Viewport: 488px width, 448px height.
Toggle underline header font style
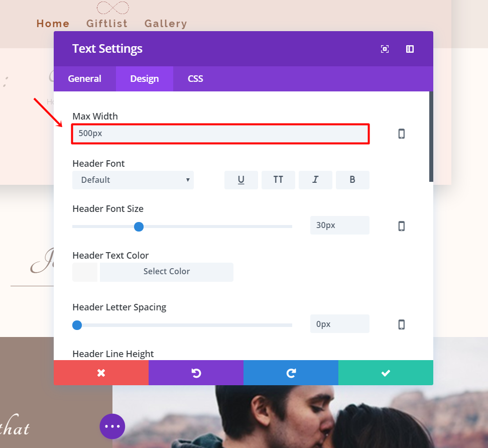coord(241,180)
